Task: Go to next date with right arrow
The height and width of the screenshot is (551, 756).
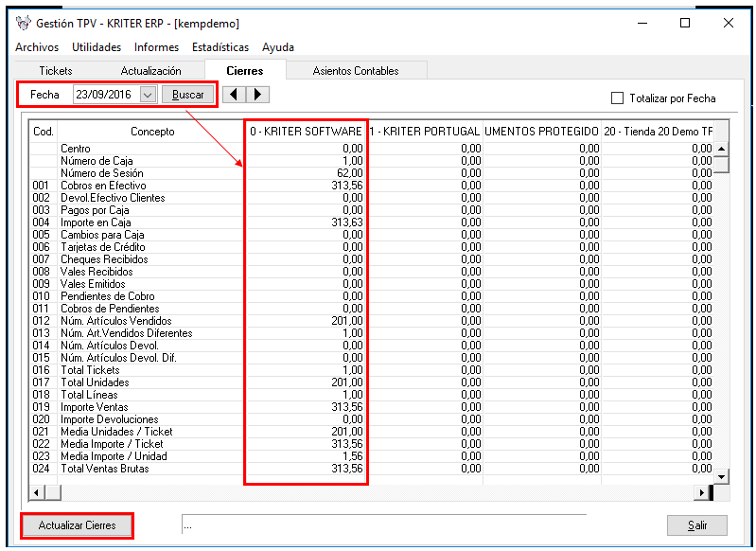Action: pos(257,94)
